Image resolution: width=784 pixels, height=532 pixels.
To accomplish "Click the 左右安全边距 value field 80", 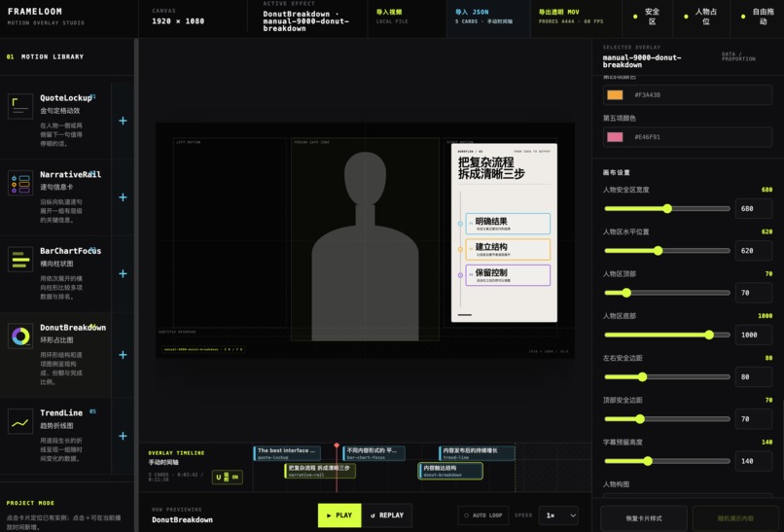I will tap(754, 376).
